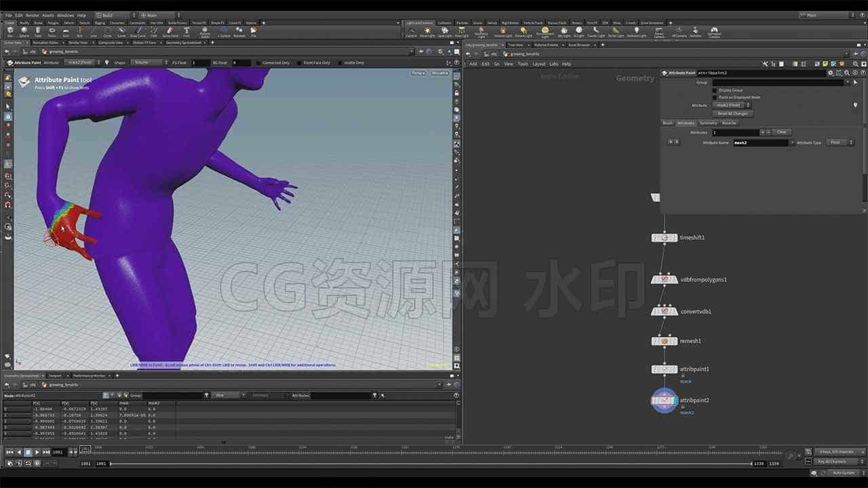Screen dimensions: 868x488
Task: Click the timeshift1 node icon
Action: [x=665, y=238]
